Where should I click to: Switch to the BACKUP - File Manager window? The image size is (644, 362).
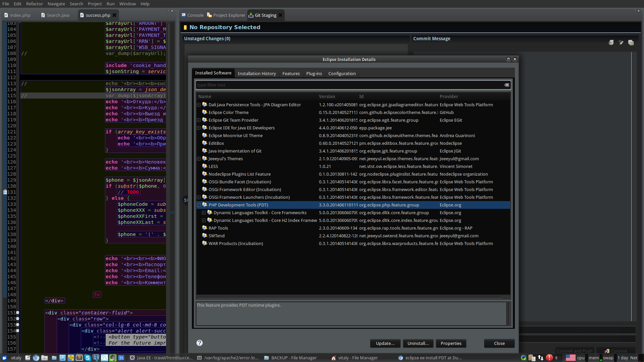[x=290, y=358]
